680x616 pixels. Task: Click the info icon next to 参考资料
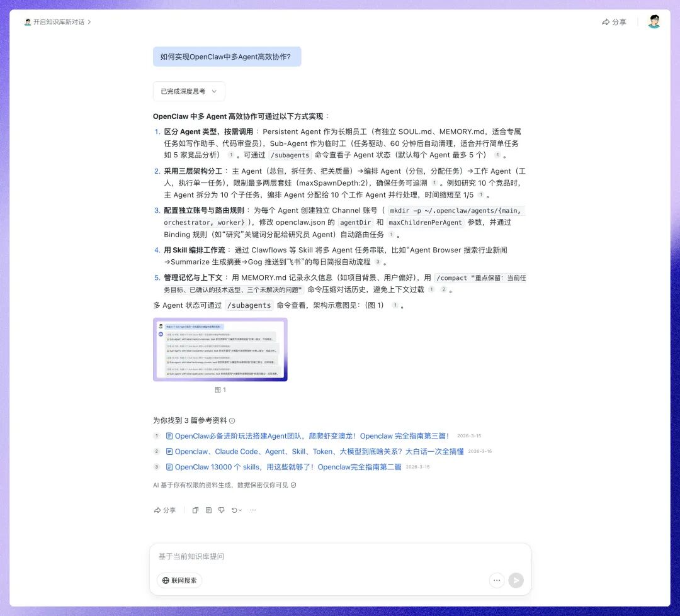(x=233, y=420)
